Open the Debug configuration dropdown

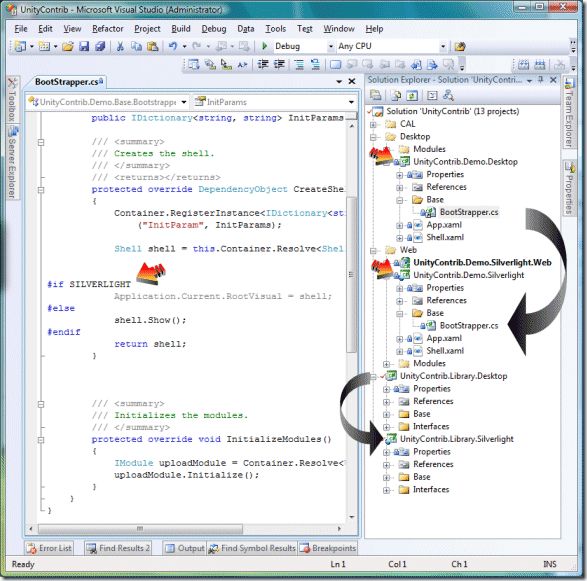[331, 46]
